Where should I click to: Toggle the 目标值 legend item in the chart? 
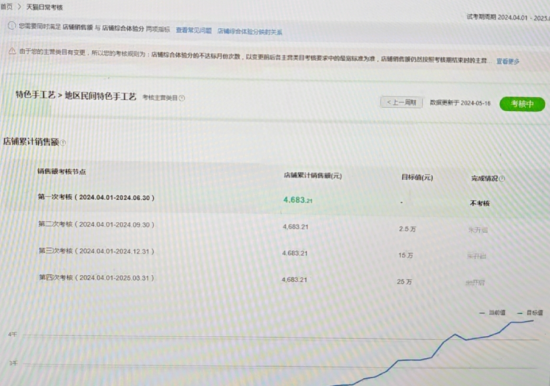(x=530, y=313)
